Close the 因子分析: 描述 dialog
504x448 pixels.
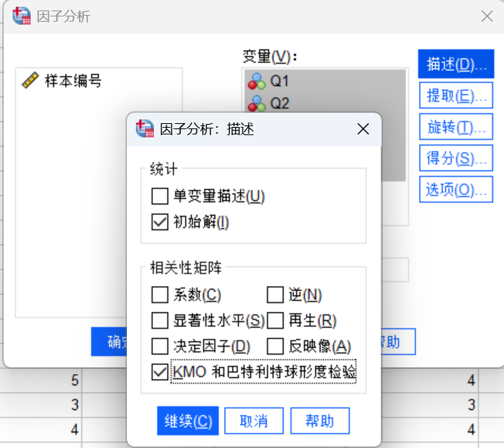pyautogui.click(x=363, y=129)
